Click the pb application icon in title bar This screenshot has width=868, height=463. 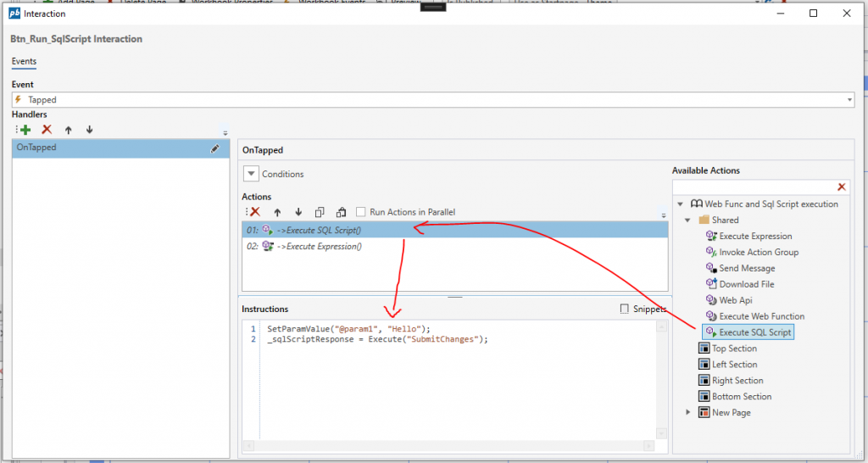(14, 14)
